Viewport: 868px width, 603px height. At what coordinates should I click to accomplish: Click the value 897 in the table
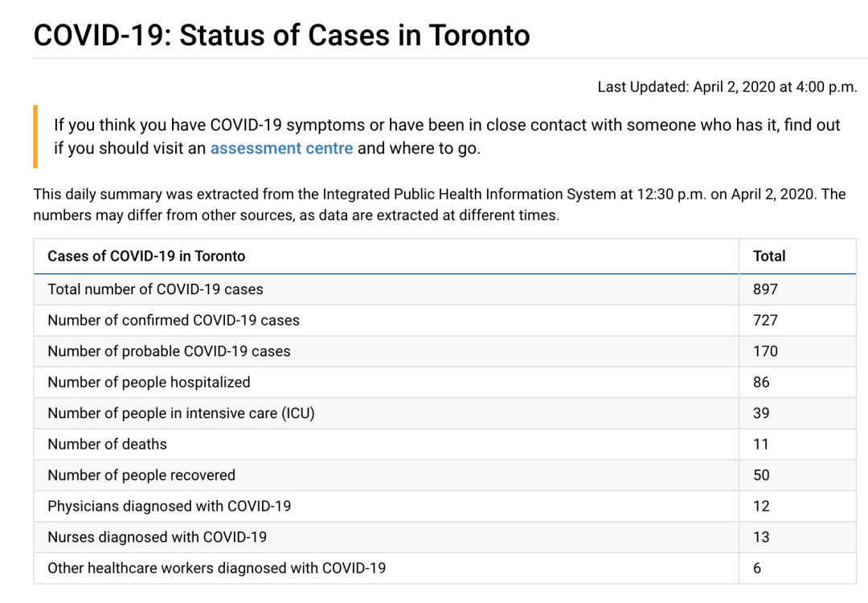pyautogui.click(x=765, y=289)
